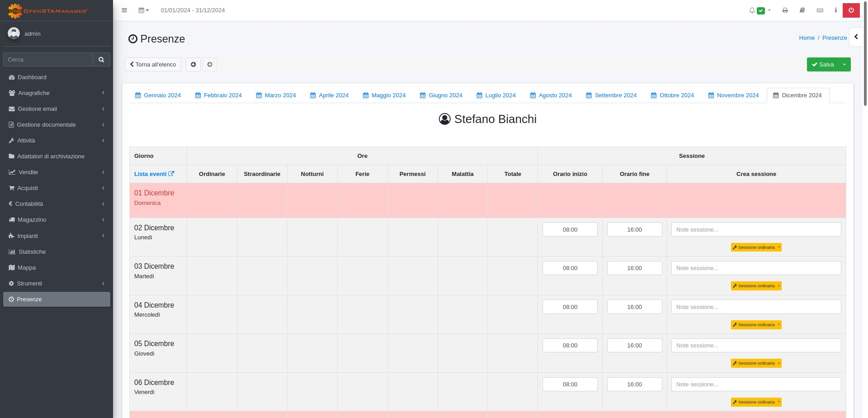Edit end time for 02 Dicembre
The width and height of the screenshot is (868, 418).
coord(634,229)
